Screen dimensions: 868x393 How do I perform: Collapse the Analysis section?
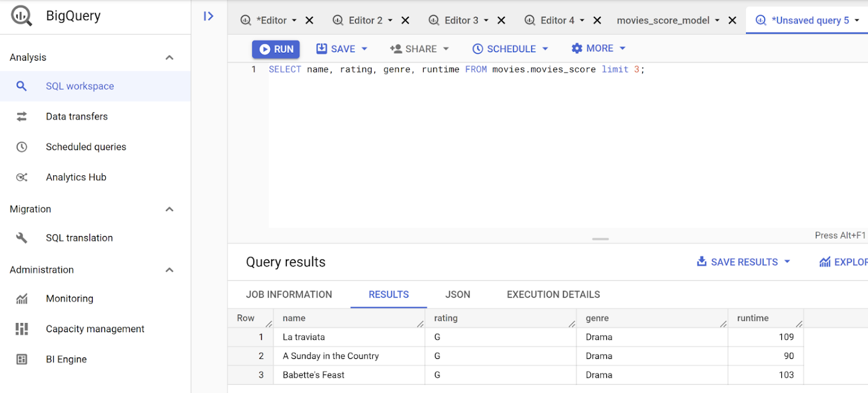[169, 58]
